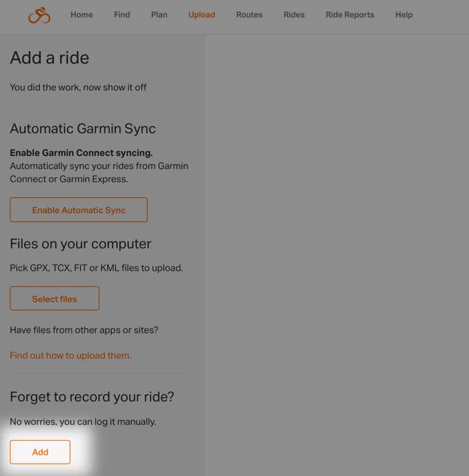
Task: Open Ride Reports in navigation
Action: 350,14
